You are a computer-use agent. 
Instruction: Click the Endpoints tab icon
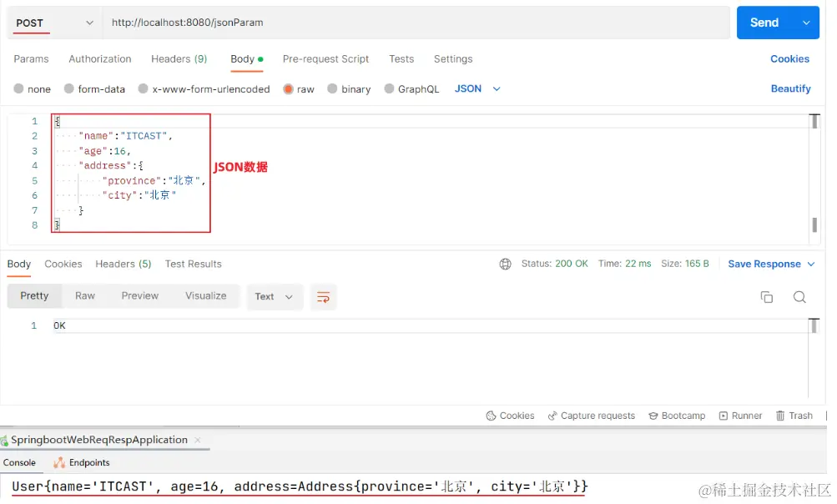pyautogui.click(x=58, y=462)
